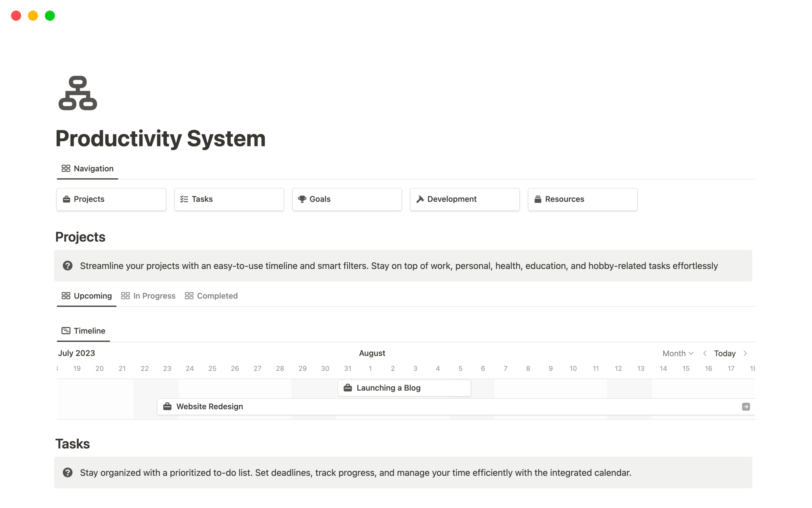Screen dimensions: 812x508
Task: Click the Development wrench icon
Action: [420, 199]
